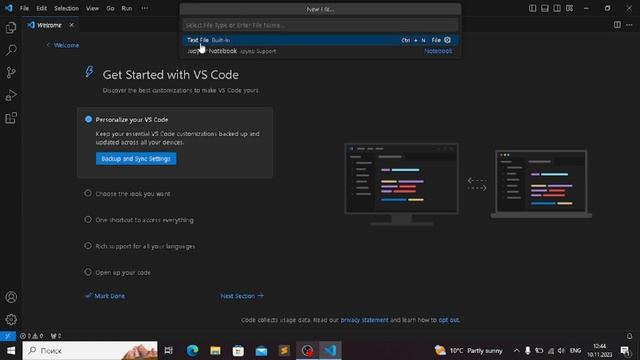Screen dimensions: 640x360
Task: Click the Mark Done link
Action: point(105,296)
